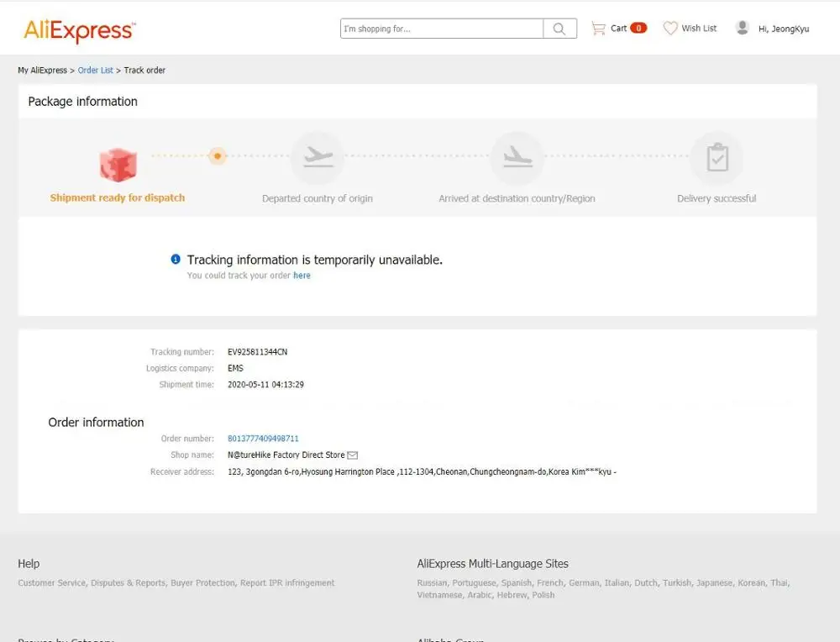Click the search magnifier button
The image size is (840, 642).
tap(559, 29)
